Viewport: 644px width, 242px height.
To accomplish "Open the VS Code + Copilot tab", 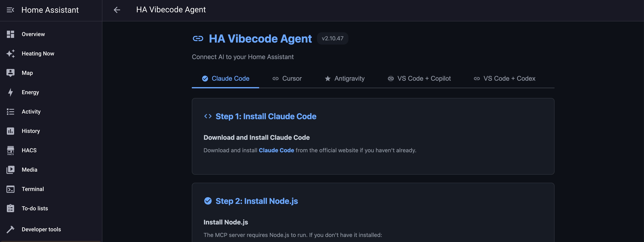I will pyautogui.click(x=419, y=79).
